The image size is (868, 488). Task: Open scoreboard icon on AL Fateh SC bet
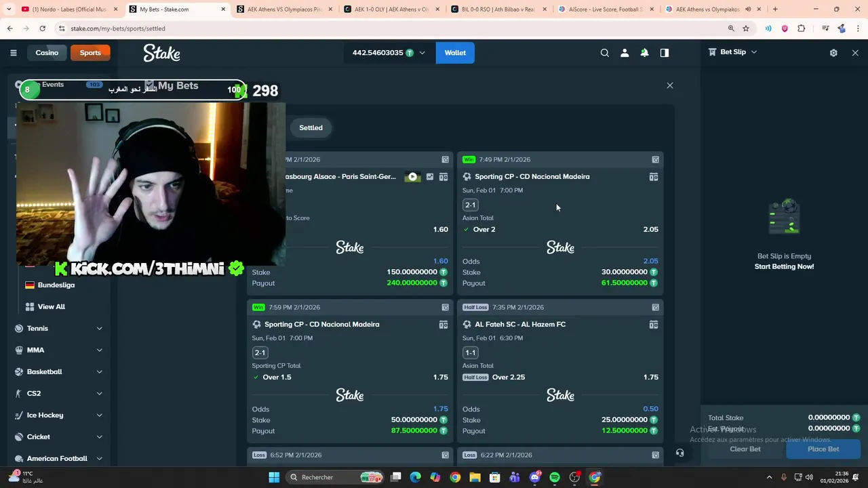point(654,325)
